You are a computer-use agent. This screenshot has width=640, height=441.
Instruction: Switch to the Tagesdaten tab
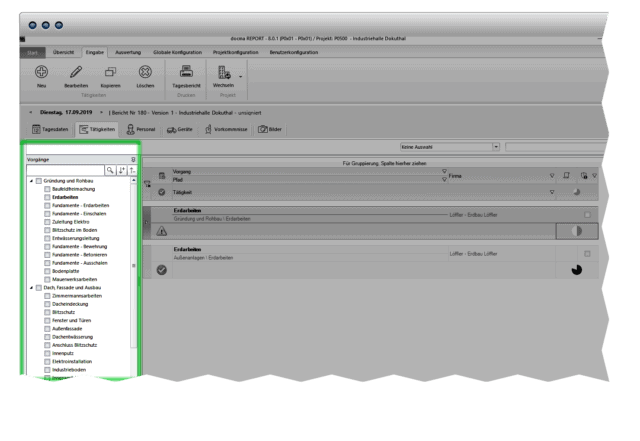50,129
